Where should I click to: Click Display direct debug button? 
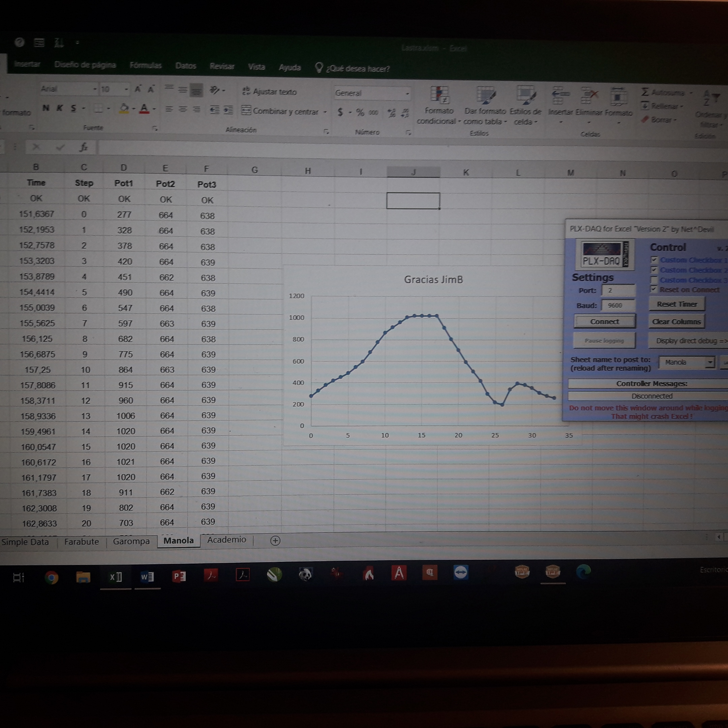point(688,341)
